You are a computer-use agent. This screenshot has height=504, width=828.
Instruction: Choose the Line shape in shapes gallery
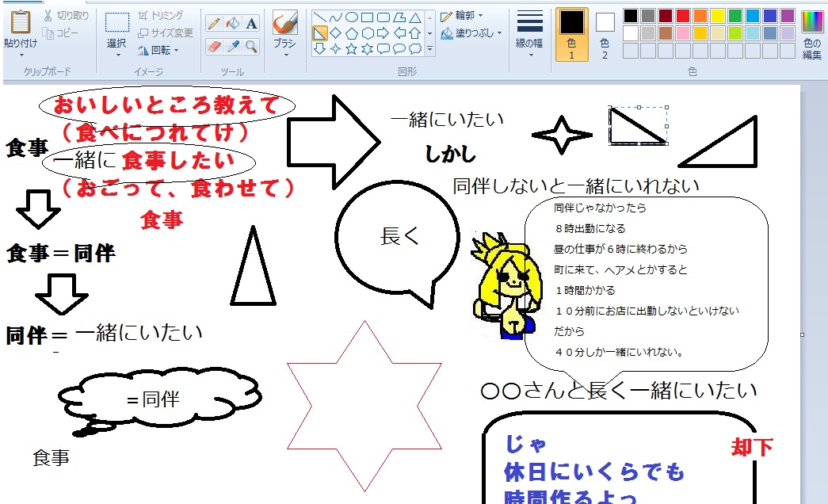319,17
